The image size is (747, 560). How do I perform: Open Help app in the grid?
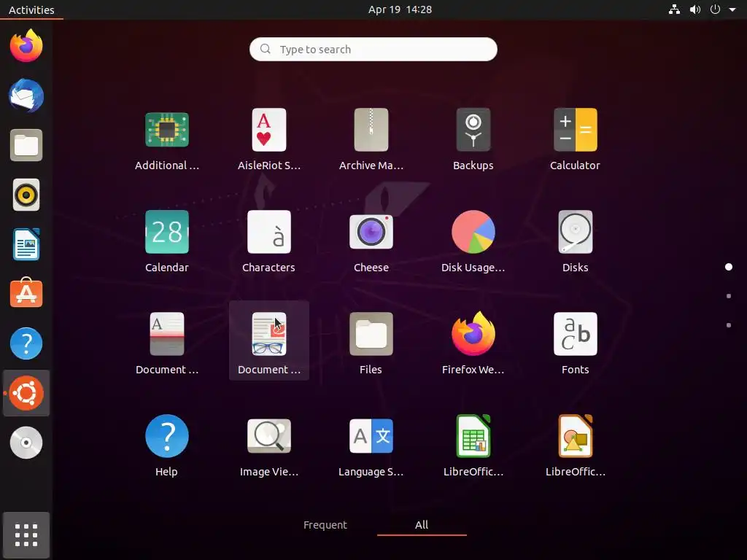click(167, 436)
